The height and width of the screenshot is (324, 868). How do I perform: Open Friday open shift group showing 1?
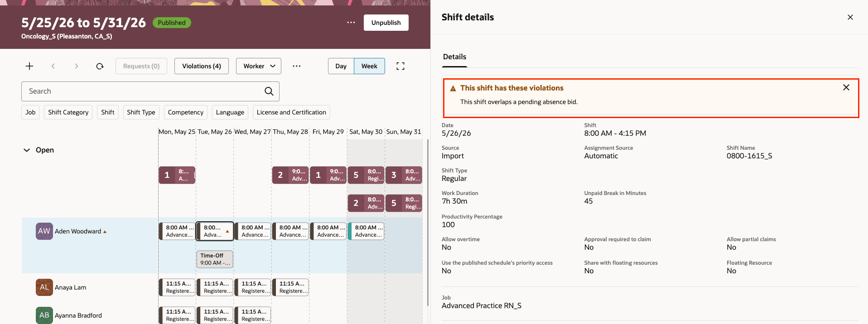(x=328, y=175)
